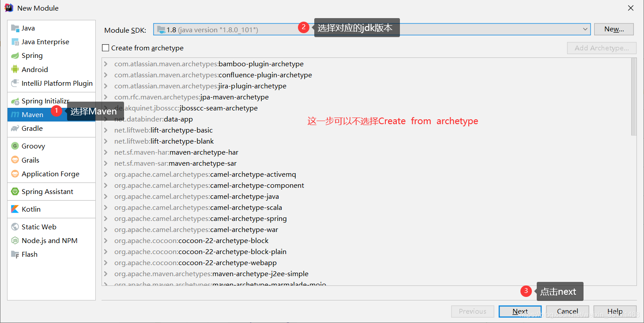
Task: Expand lift-archetype-basic entry
Action: 106,130
